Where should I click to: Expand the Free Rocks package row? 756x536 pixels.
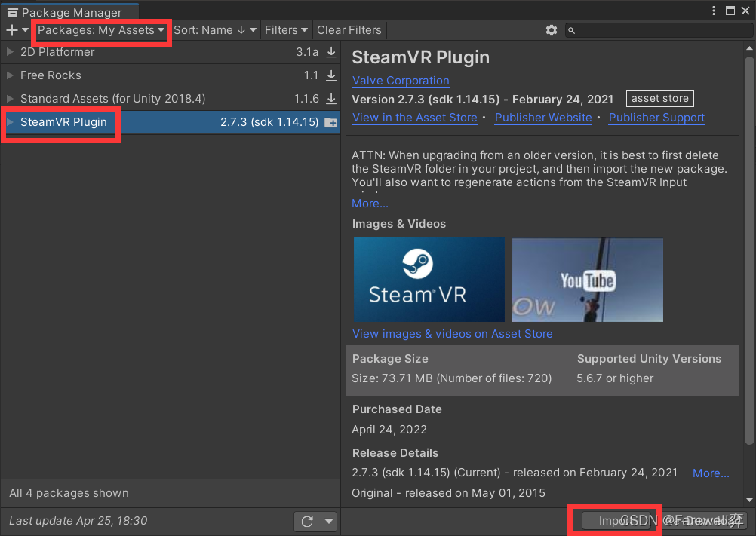[x=10, y=75]
